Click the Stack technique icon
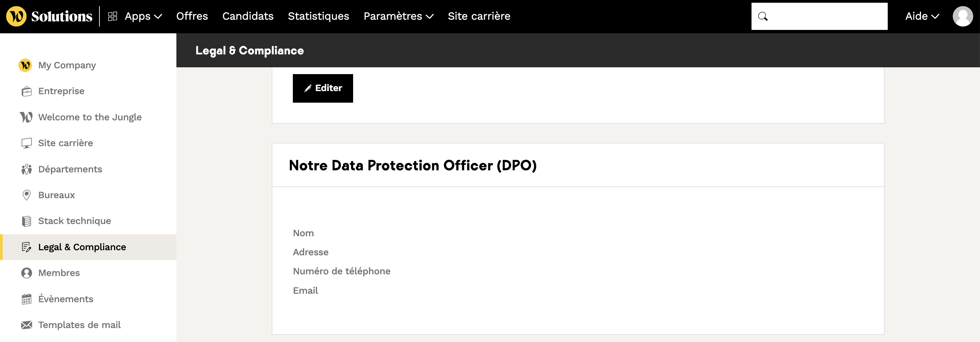This screenshot has height=342, width=980. pyautogui.click(x=26, y=221)
